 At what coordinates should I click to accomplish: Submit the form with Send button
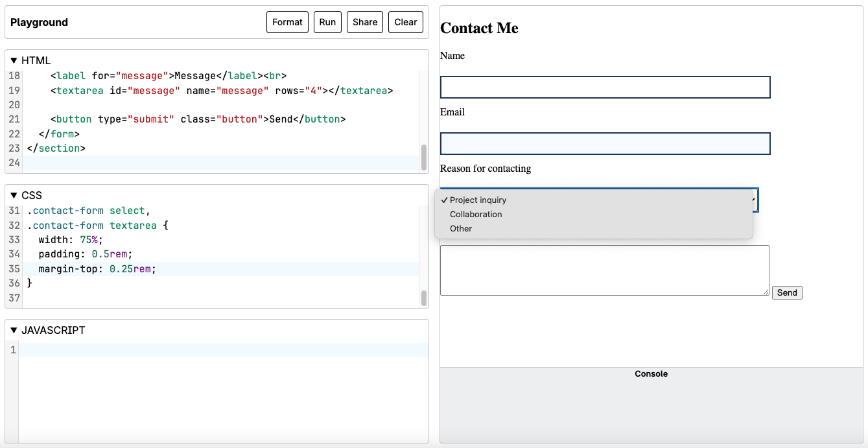pos(787,293)
